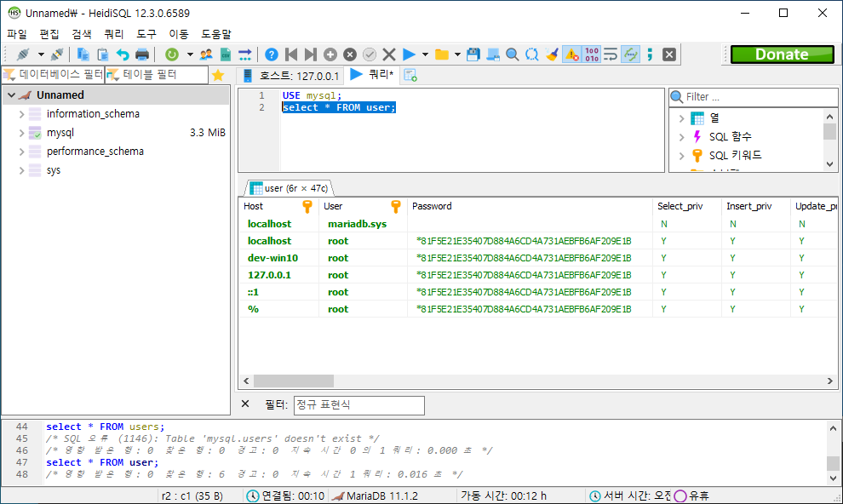Toggle the word wrap lines icon

(x=611, y=54)
